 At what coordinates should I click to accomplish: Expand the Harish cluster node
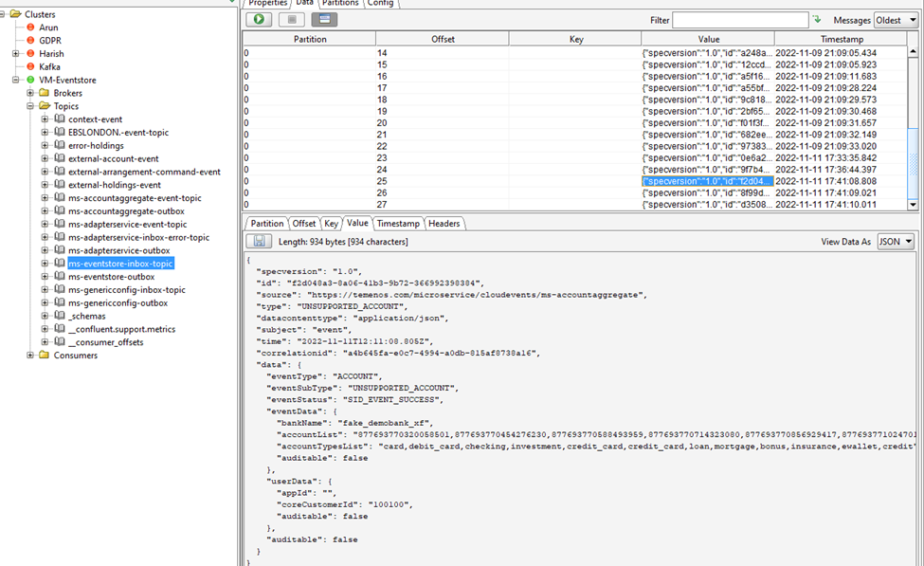tap(16, 54)
